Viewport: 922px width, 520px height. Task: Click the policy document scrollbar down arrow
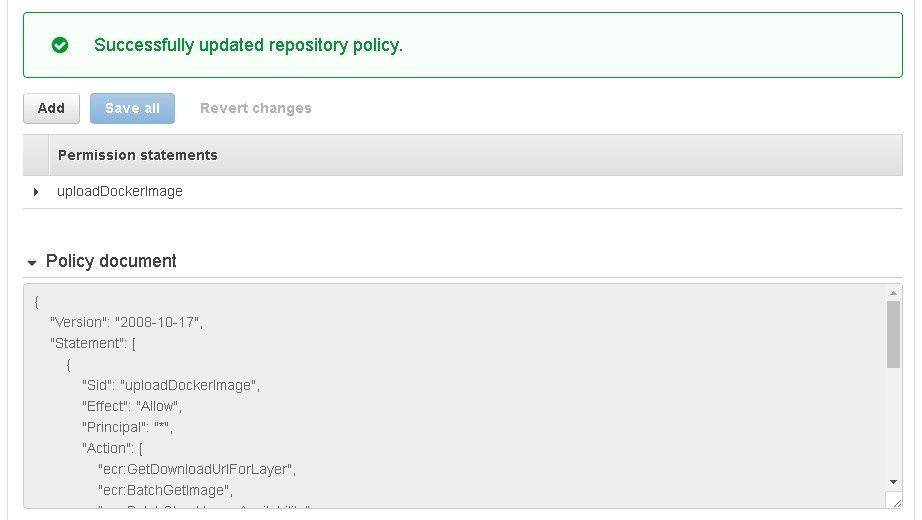tap(893, 482)
